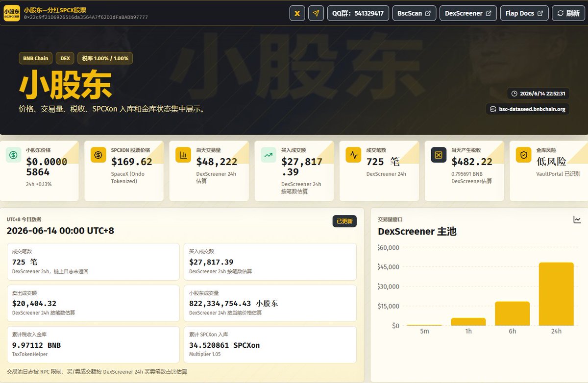Click the 5m bar in the volume chart
This screenshot has width=588, height=383.
(424, 325)
